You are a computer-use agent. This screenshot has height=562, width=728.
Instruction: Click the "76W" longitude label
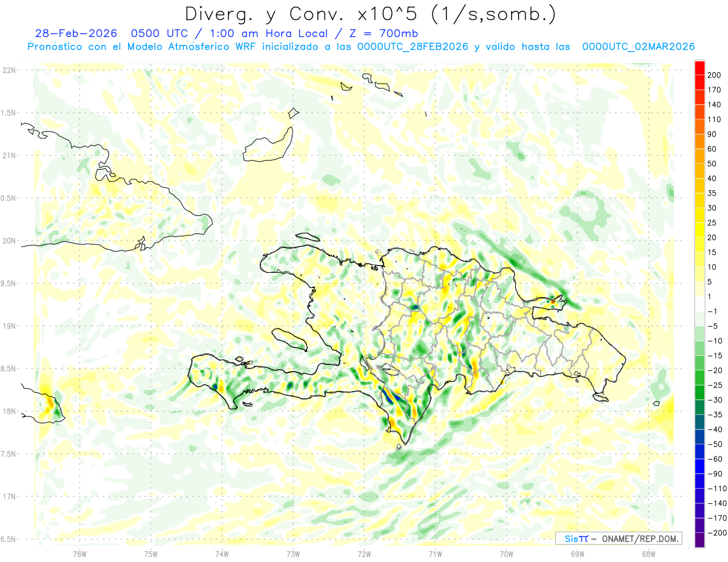pyautogui.click(x=79, y=554)
